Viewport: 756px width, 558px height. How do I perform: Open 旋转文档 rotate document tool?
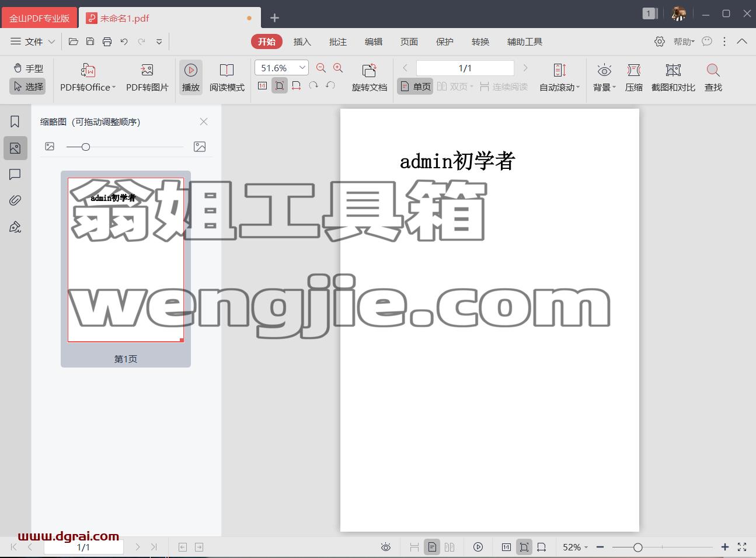(369, 78)
